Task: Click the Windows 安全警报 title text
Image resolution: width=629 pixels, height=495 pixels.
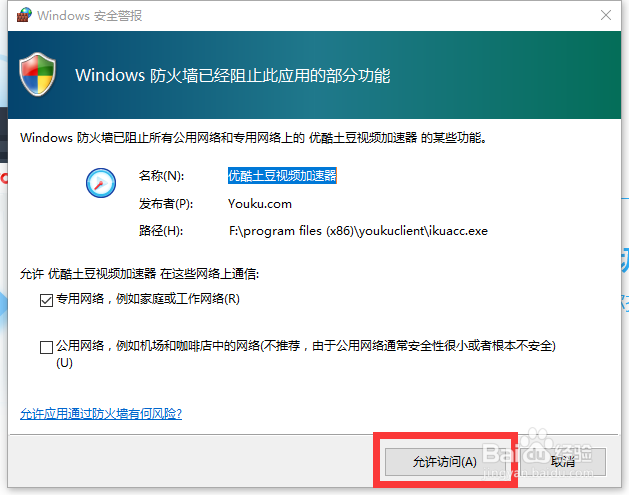Action: [89, 15]
